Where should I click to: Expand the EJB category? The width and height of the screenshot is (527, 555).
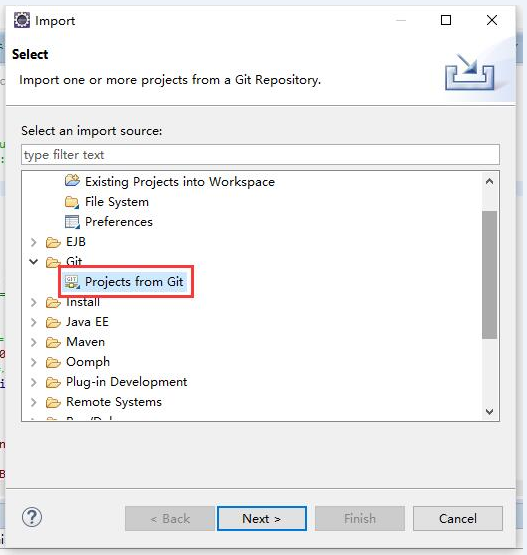tap(34, 242)
